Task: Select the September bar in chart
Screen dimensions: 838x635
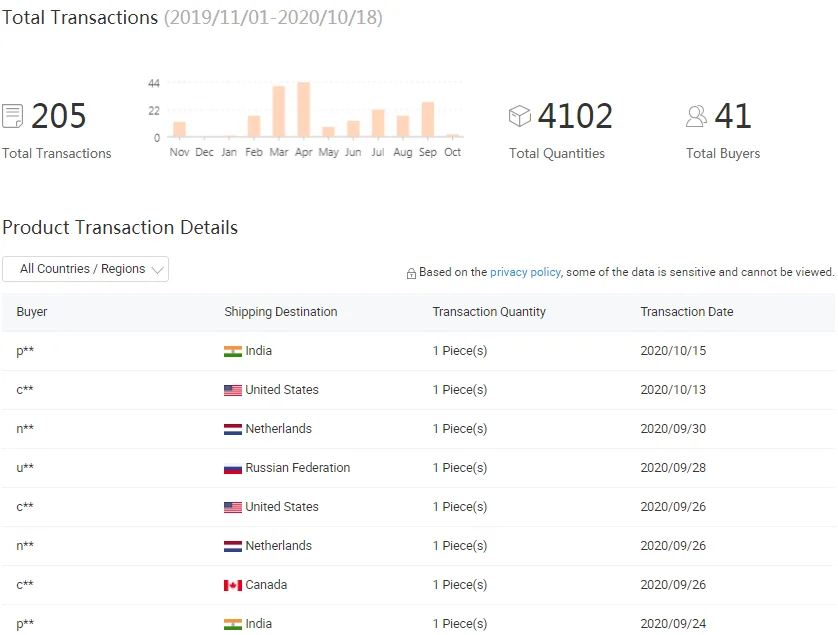Action: 428,120
